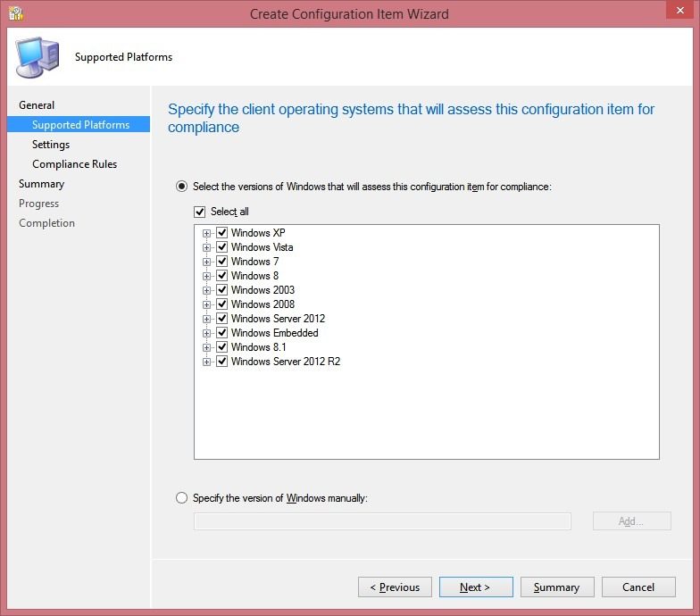700x616 pixels.
Task: Click the Completion step in sidebar
Action: point(46,223)
